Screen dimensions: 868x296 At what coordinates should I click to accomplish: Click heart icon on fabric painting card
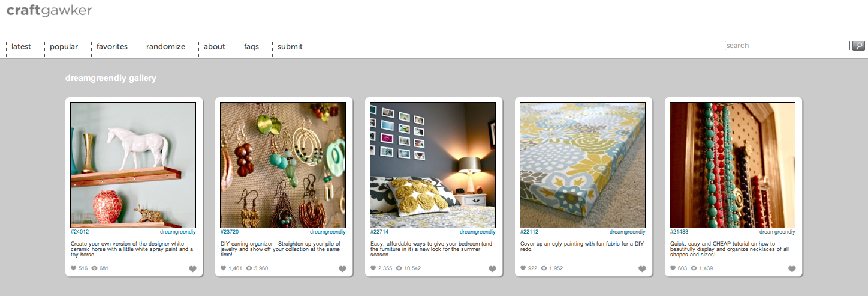pos(642,269)
